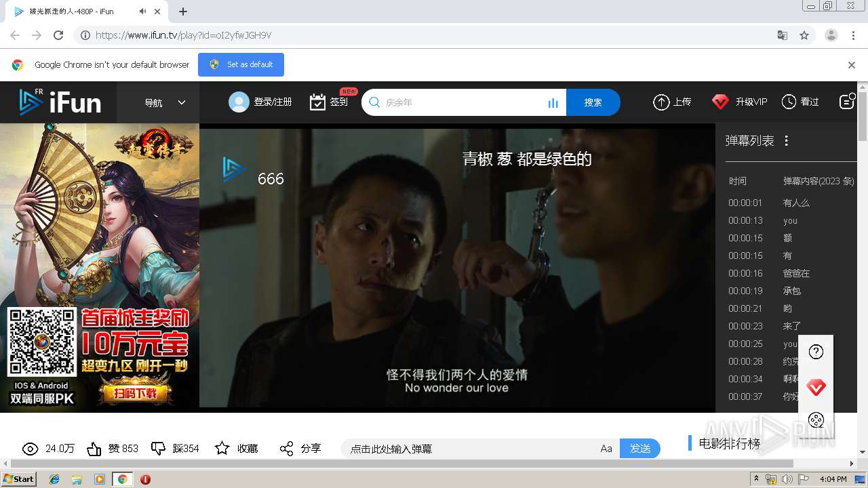Click the 发送 send button
Screen dimensions: 868x488
coord(640,449)
